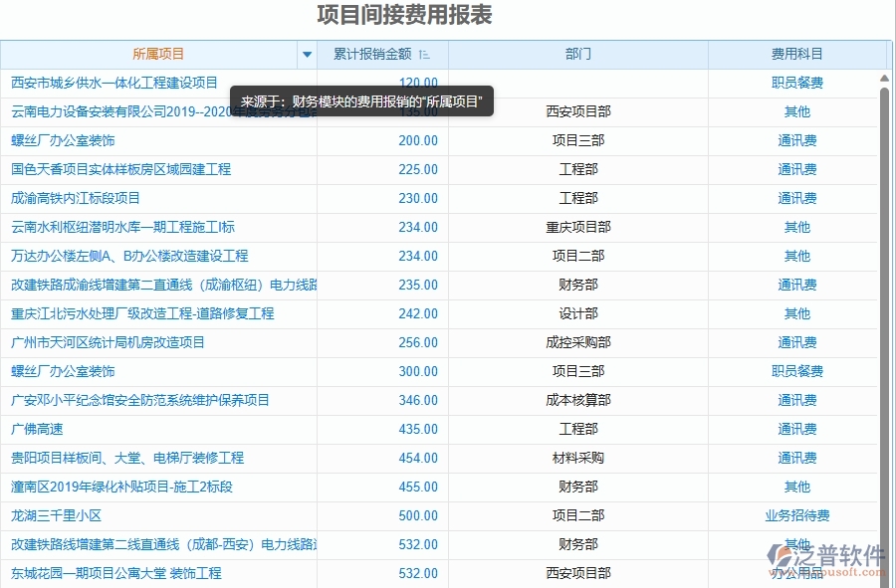
Task: Click the 泛普软件 watermark logo
Action: [825, 557]
